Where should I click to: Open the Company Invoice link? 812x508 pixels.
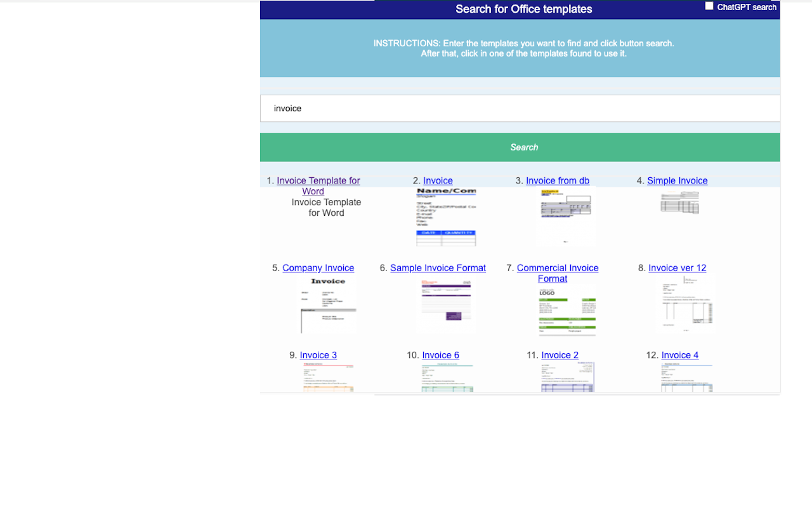pos(318,268)
